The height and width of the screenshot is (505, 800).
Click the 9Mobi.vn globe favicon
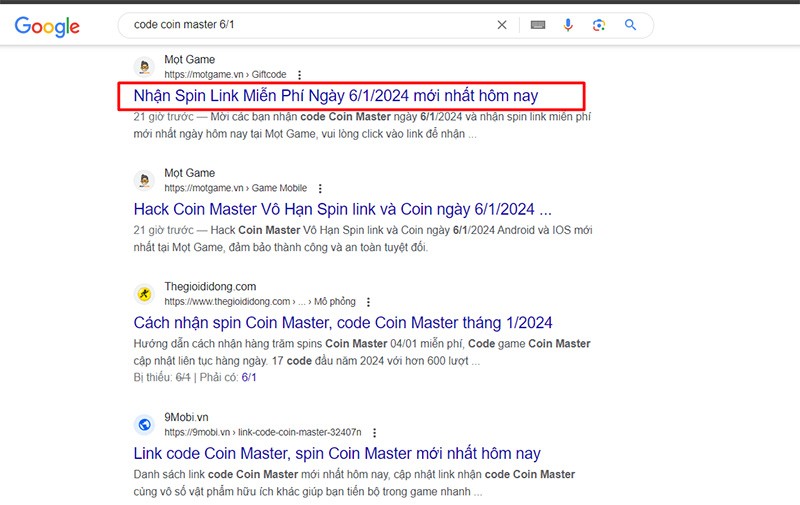pos(145,424)
